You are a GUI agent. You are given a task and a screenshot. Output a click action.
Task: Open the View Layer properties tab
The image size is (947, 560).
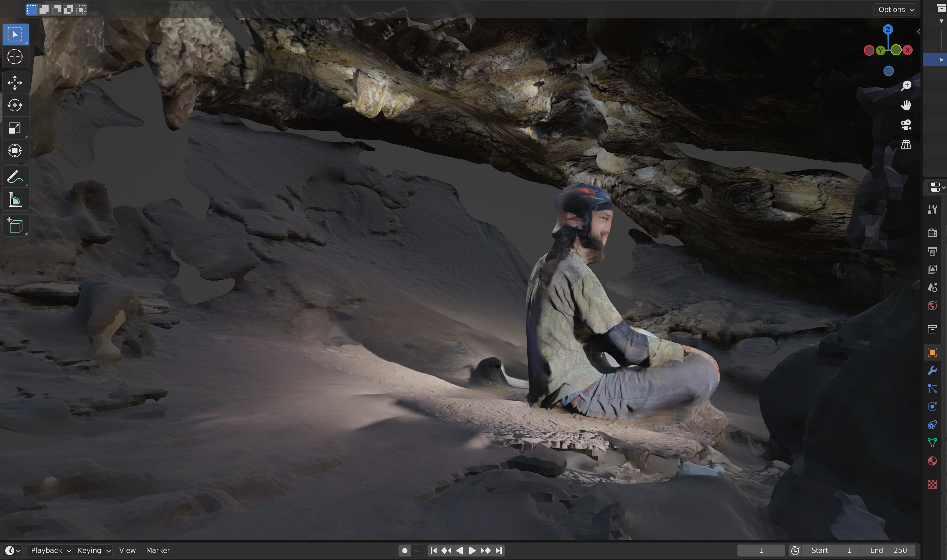932,269
